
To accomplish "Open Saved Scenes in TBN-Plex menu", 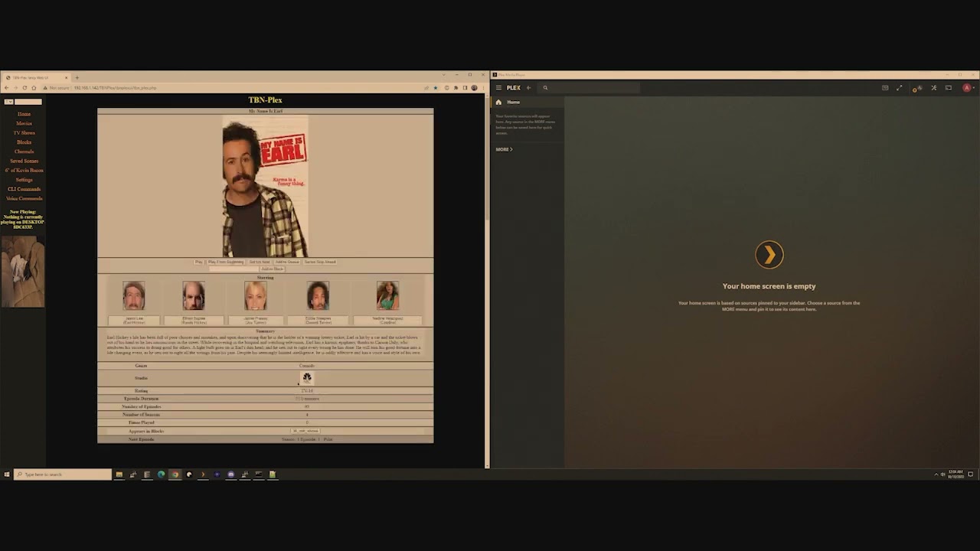I will [24, 161].
